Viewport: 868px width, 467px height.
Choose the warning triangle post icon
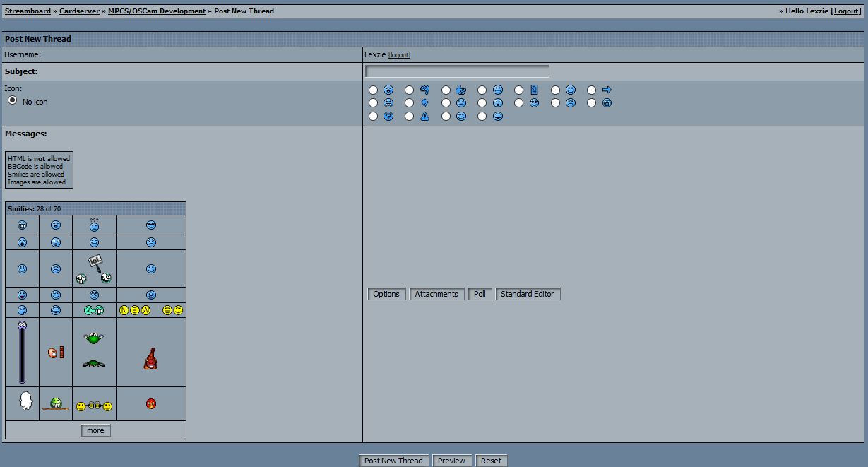[410, 117]
